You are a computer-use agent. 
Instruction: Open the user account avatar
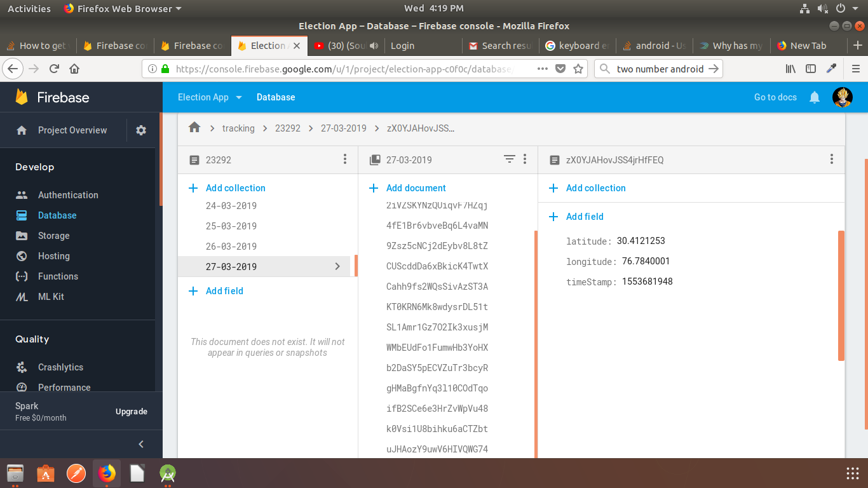(843, 97)
